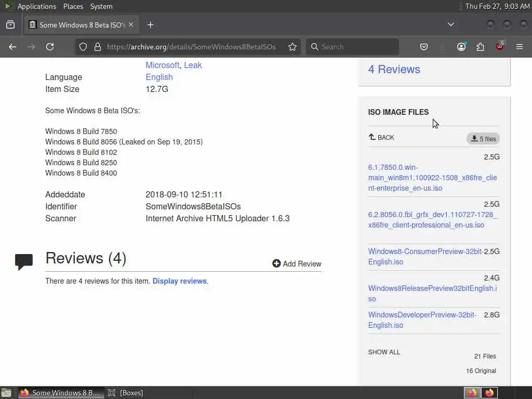Expand the list all tabs chevron

click(451, 24)
